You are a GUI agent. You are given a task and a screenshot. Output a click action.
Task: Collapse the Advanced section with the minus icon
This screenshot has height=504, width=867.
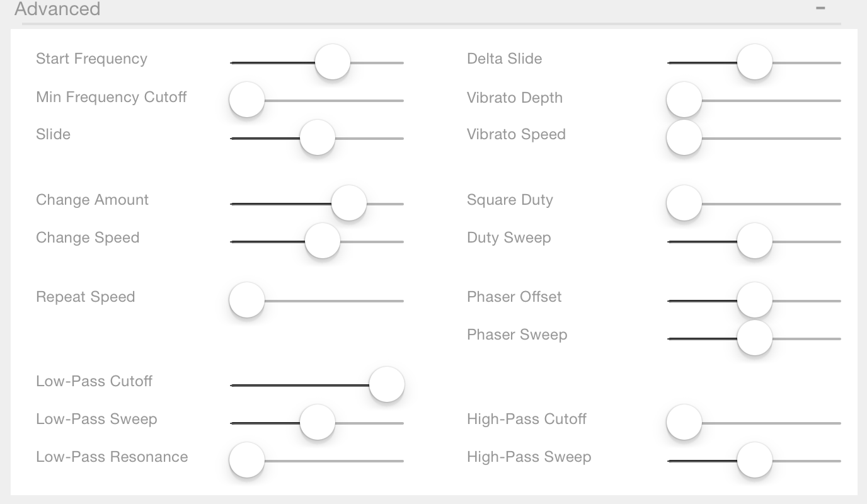pos(820,8)
